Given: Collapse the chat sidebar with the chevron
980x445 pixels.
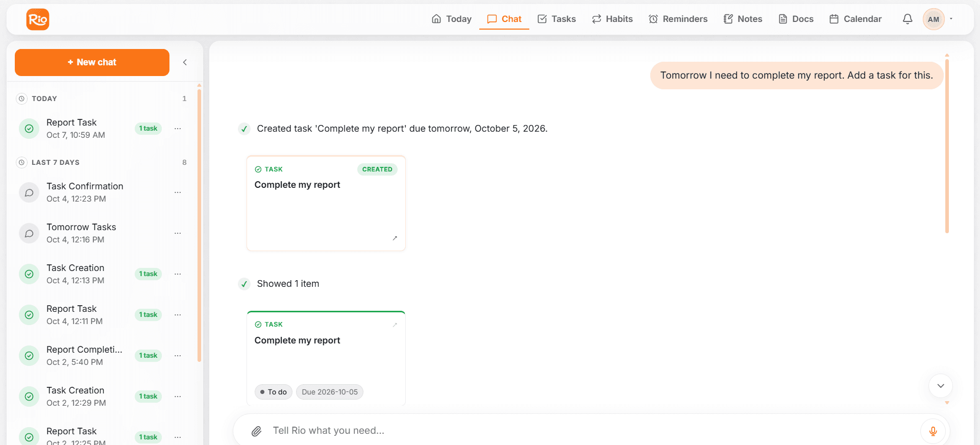Looking at the screenshot, I should [x=185, y=62].
